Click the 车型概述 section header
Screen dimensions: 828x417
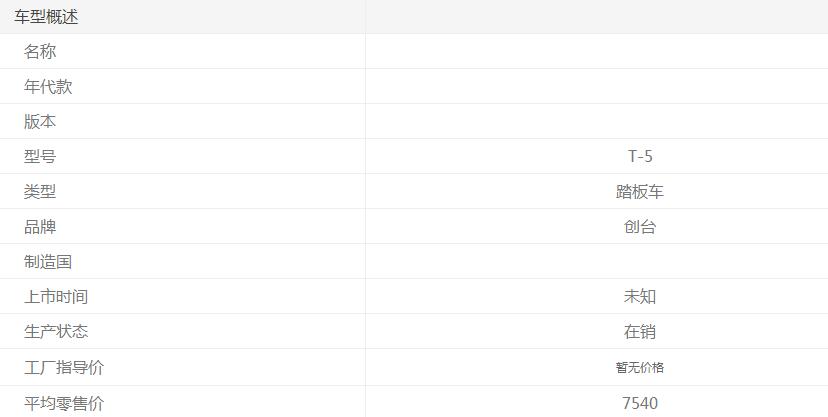pyautogui.click(x=46, y=17)
